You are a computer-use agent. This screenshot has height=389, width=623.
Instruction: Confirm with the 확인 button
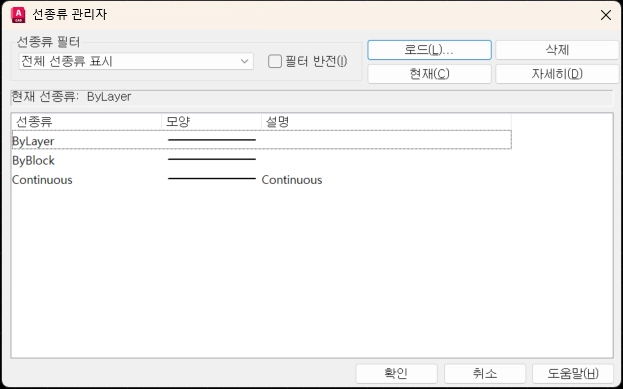point(397,374)
